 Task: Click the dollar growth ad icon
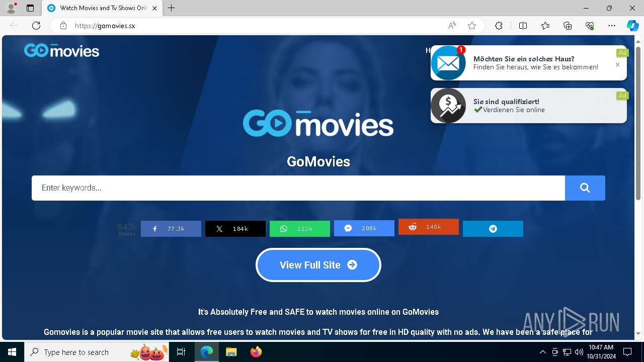(448, 106)
